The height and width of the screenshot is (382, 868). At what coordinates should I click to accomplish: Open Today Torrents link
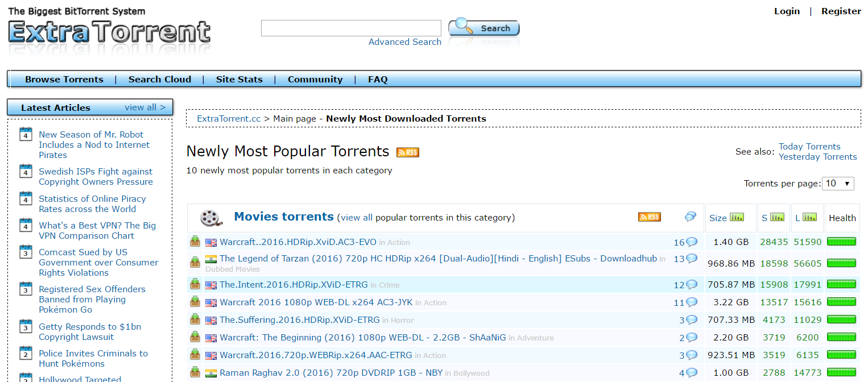(x=809, y=147)
